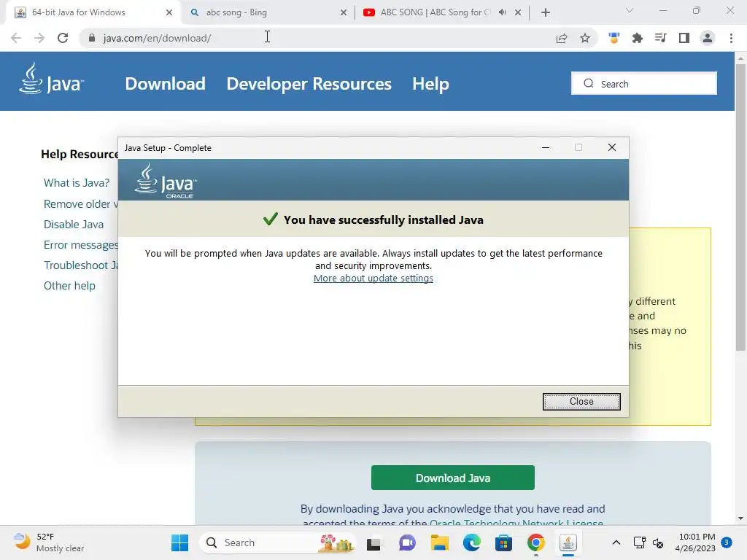The height and width of the screenshot is (560, 747).
Task: Switch to Chrome on taskbar
Action: (536, 542)
